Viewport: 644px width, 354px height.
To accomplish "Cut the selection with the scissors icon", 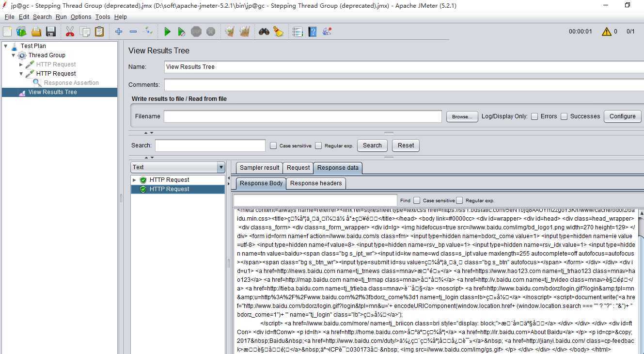I will click(x=70, y=32).
